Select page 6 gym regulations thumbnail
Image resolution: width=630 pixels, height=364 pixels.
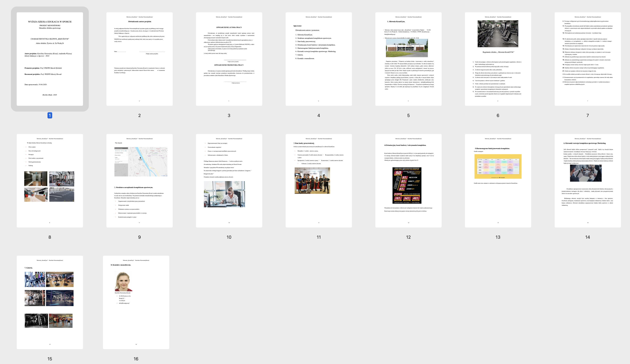pyautogui.click(x=498, y=59)
